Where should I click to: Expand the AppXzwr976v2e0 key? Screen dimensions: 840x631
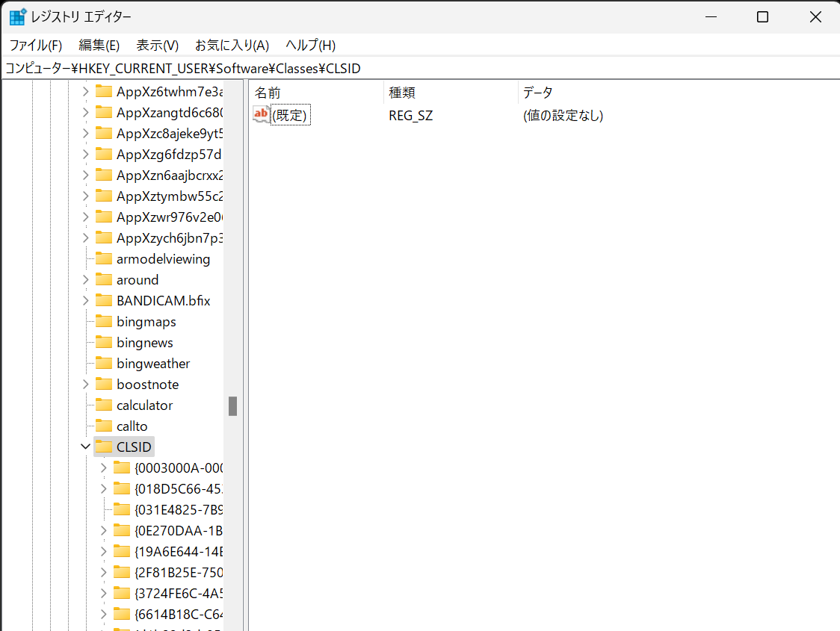click(86, 217)
